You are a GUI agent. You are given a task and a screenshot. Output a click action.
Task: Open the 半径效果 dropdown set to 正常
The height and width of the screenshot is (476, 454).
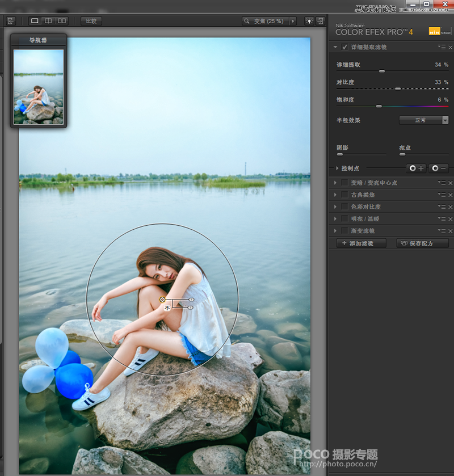[424, 120]
